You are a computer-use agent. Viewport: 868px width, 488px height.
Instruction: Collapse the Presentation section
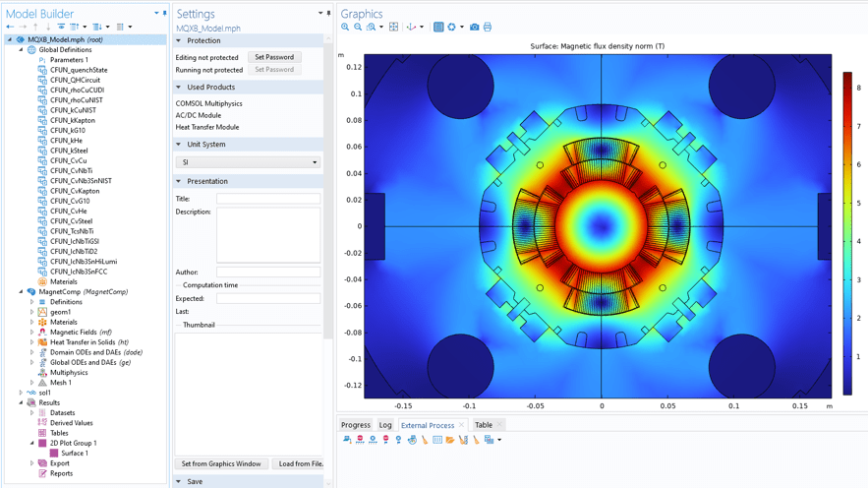178,182
